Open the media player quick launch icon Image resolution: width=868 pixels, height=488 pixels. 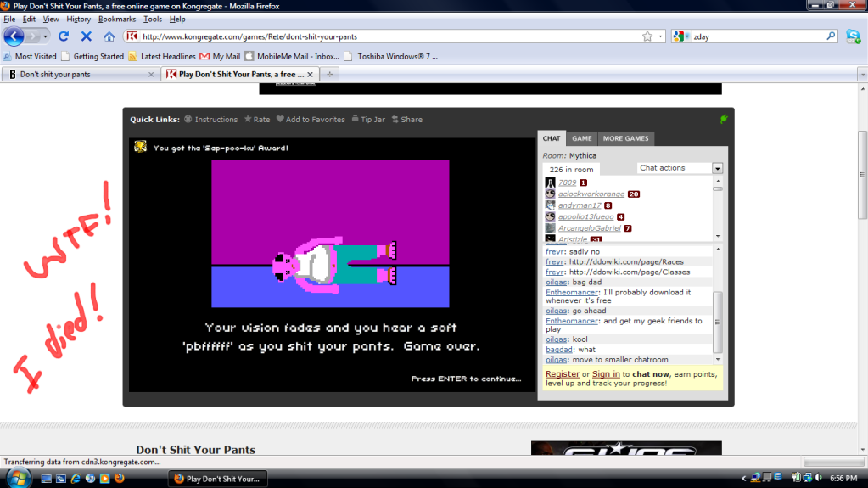click(104, 478)
